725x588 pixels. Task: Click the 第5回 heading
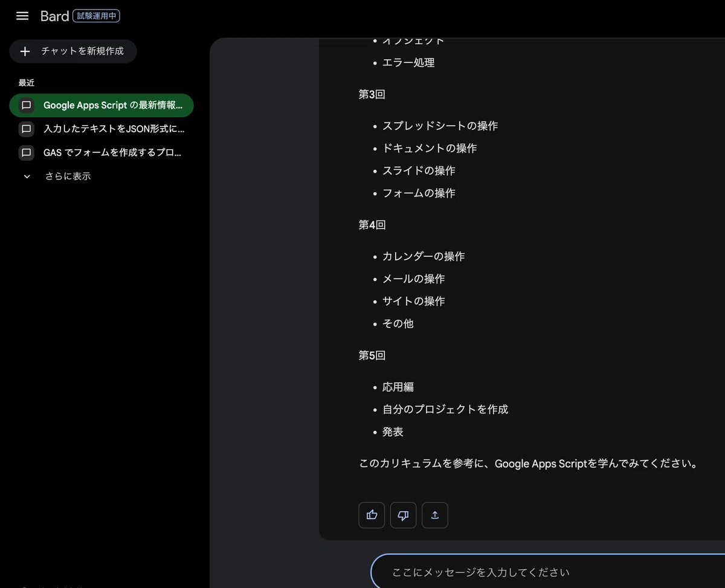point(372,355)
